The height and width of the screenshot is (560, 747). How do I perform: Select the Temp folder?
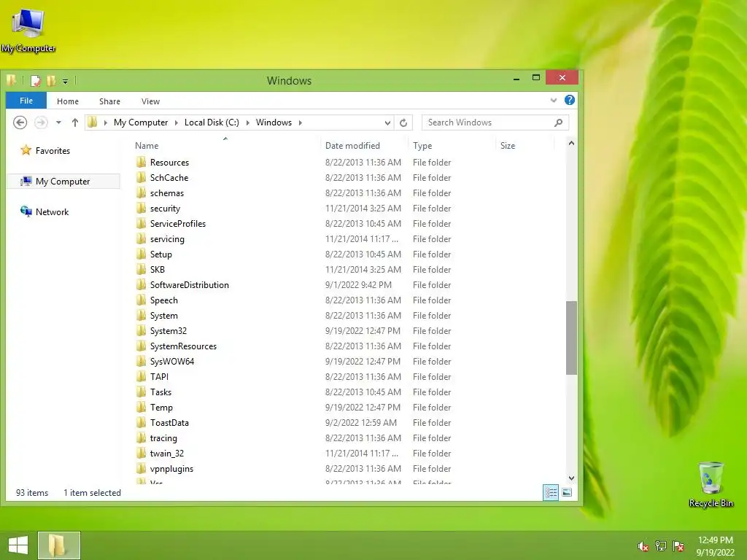161,407
